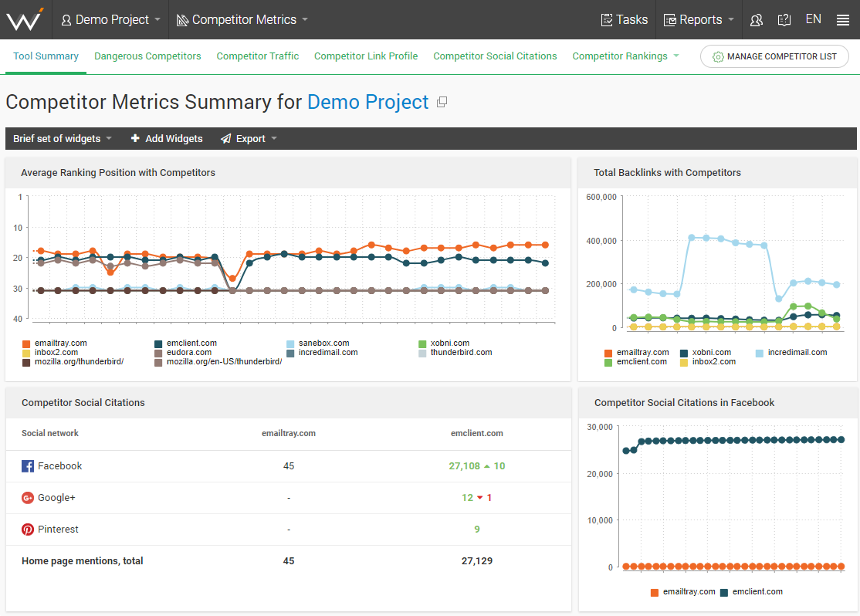Click the open-in-new-window icon beside Demo Project title
The image size is (860, 616).
pyautogui.click(x=442, y=102)
